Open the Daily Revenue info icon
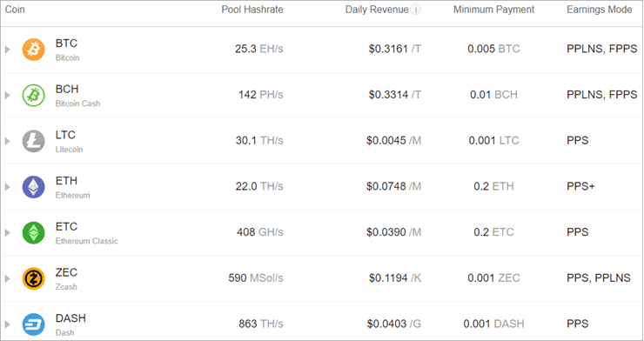 416,10
